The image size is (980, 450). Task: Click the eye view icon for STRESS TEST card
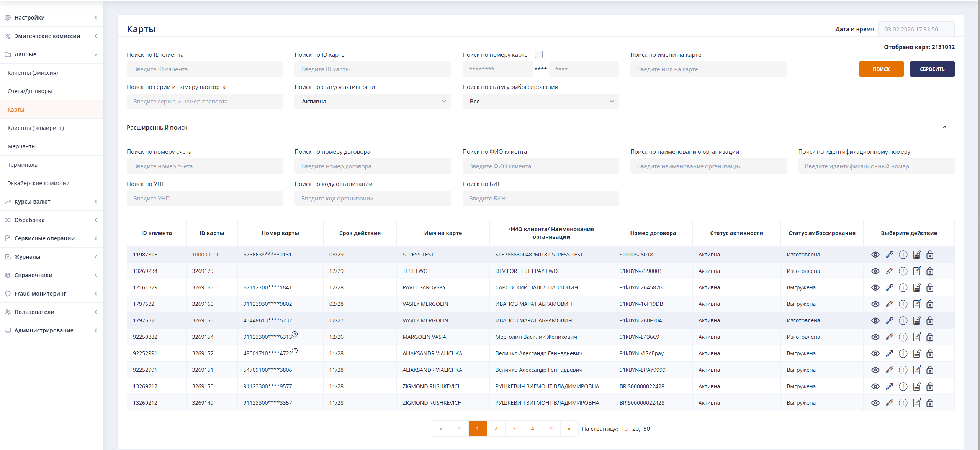(875, 255)
